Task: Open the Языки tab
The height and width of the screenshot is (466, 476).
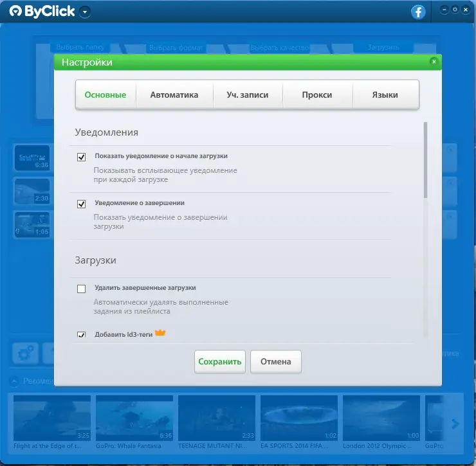Action: pyautogui.click(x=385, y=94)
